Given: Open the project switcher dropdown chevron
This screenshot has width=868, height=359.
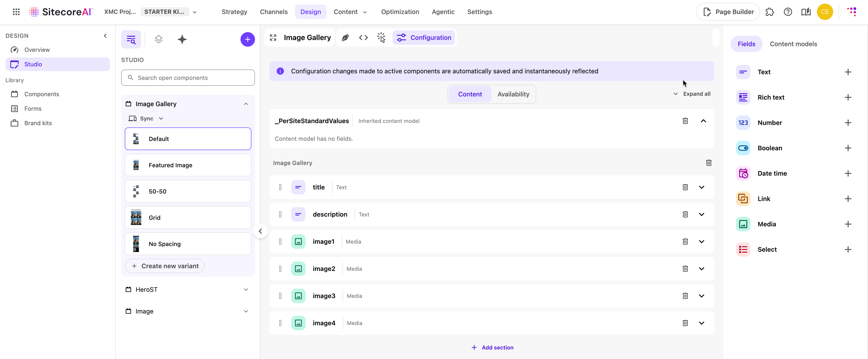Looking at the screenshot, I should click(194, 12).
